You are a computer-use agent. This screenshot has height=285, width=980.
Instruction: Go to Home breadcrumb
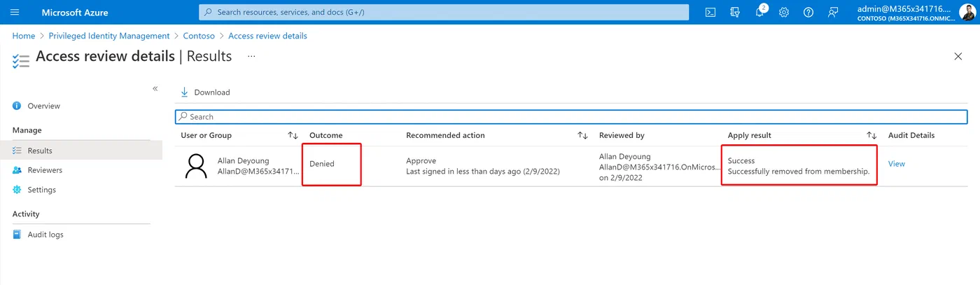(24, 36)
